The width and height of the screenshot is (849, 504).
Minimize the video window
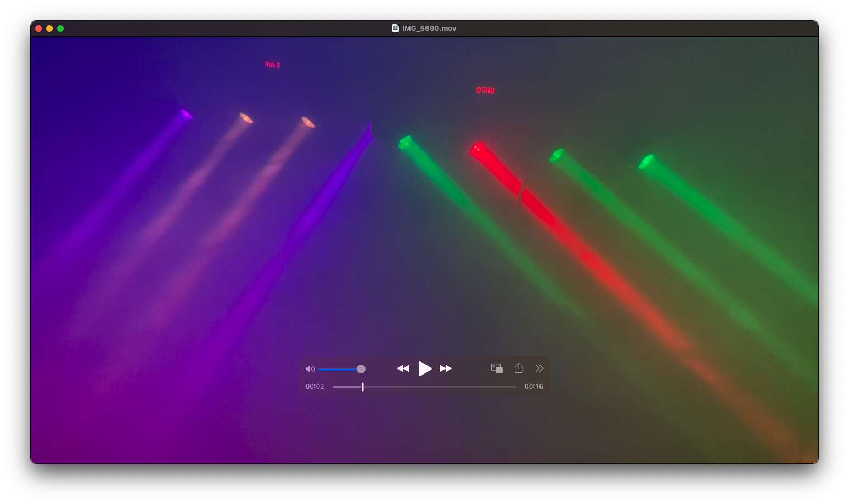pos(49,29)
